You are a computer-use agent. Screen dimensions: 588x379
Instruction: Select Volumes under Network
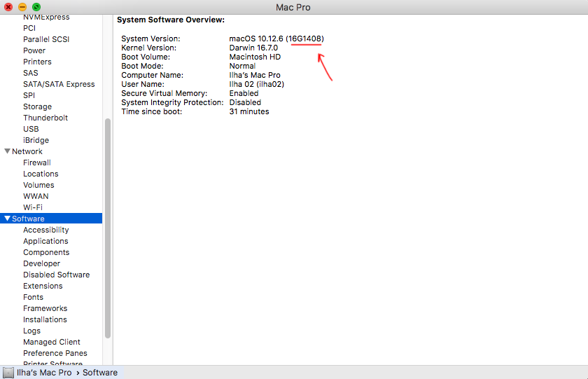[38, 186]
